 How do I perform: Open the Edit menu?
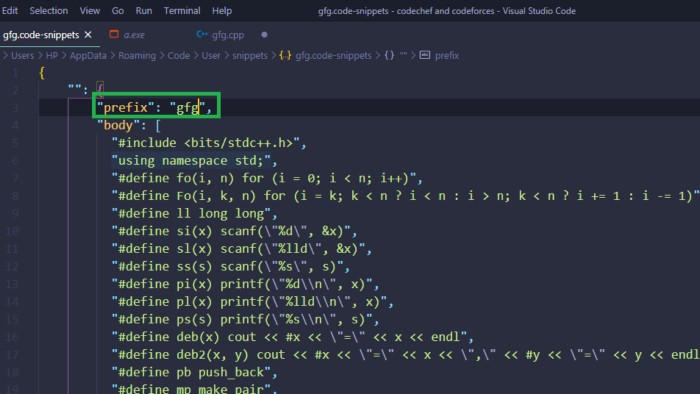[x=9, y=11]
